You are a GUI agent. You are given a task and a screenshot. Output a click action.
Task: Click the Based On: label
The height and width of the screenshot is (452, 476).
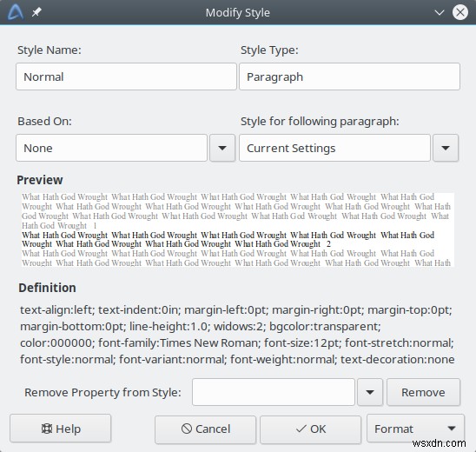click(44, 121)
